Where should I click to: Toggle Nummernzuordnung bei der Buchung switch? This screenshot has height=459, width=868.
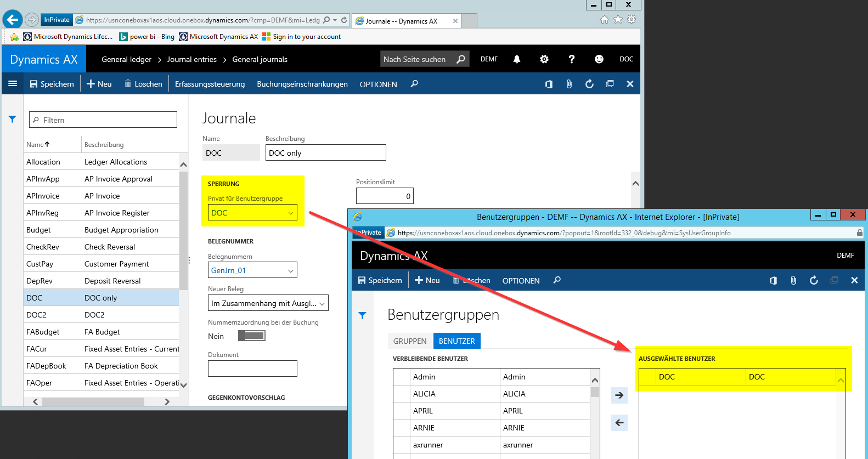tap(251, 336)
